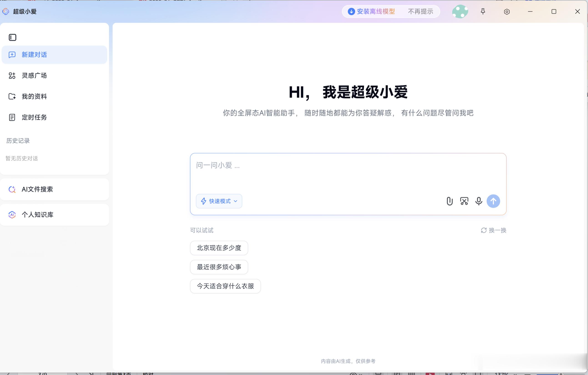
Task: Maximize the 超级小爱 window
Action: pos(554,11)
